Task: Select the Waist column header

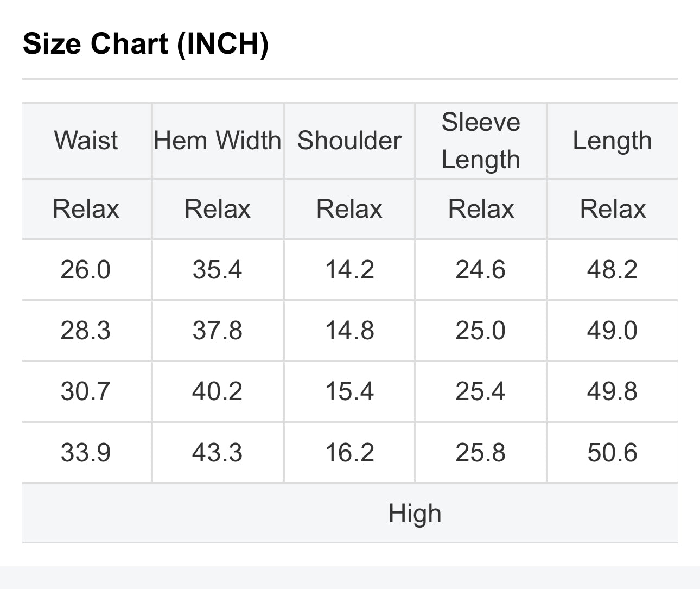Action: [x=86, y=141]
